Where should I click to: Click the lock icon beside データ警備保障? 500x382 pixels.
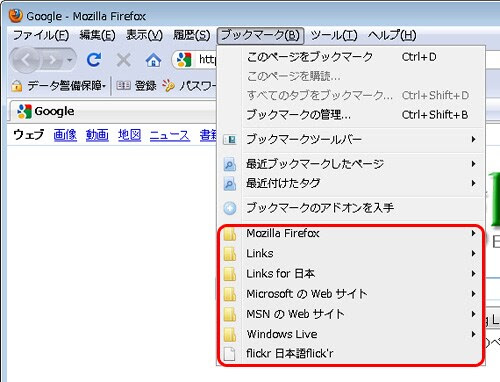pyautogui.click(x=17, y=86)
